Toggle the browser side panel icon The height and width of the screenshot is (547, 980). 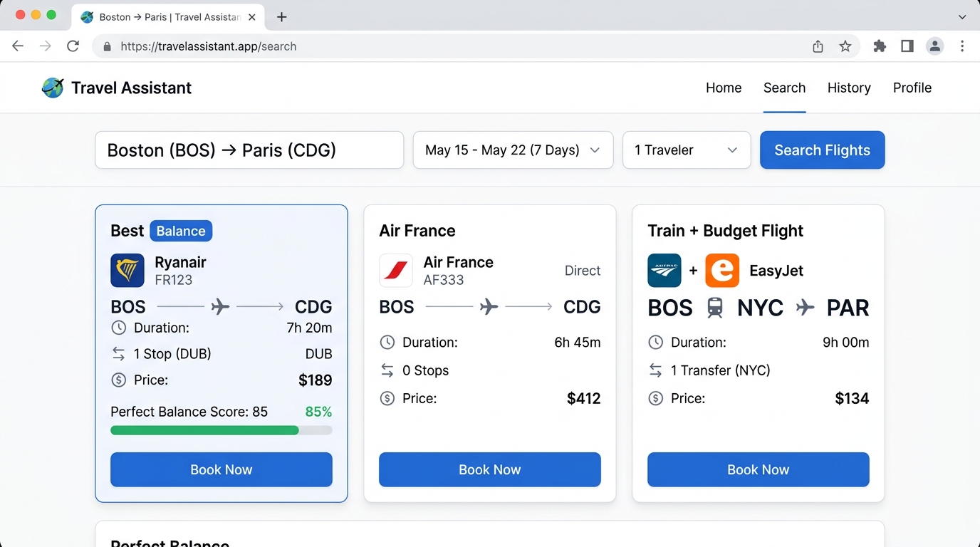(x=907, y=46)
